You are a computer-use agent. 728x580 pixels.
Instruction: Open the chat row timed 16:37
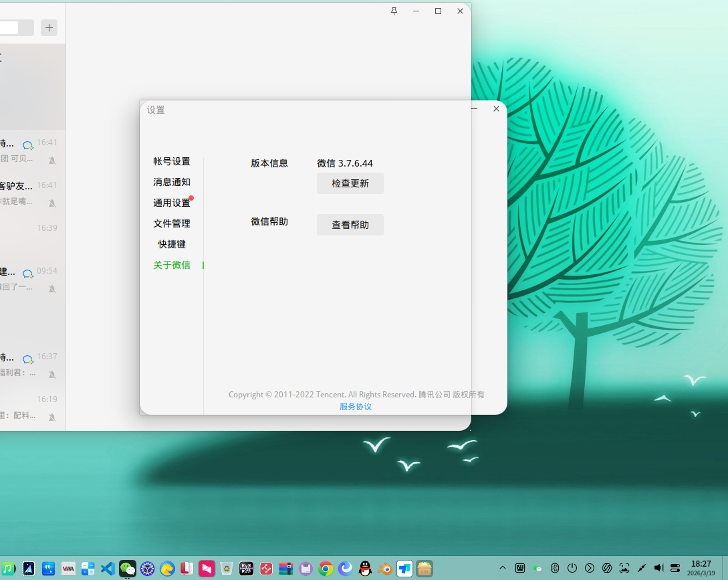33,365
